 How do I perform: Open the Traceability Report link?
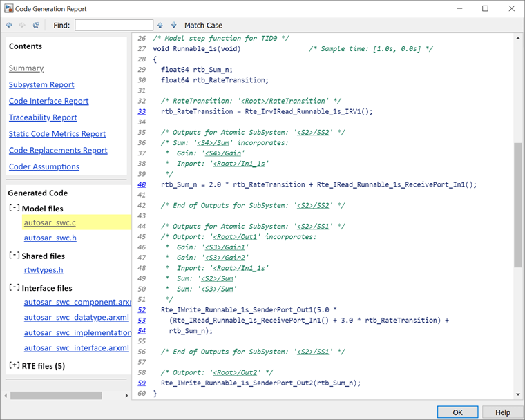pos(43,117)
